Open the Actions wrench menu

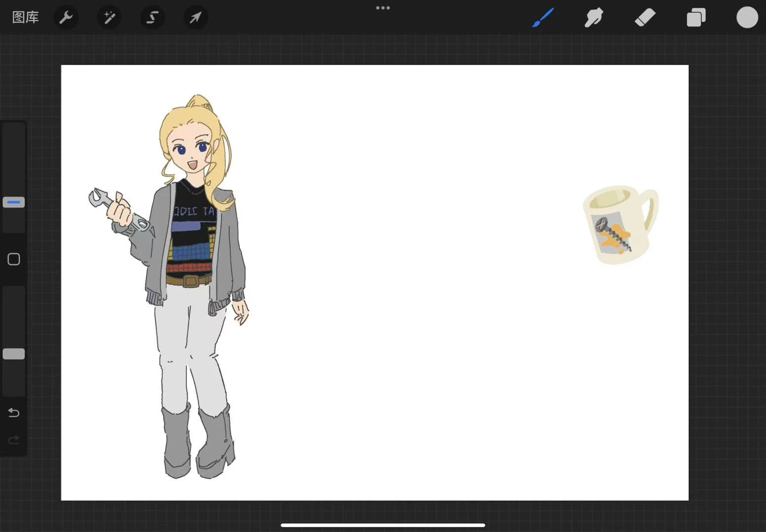(x=66, y=18)
